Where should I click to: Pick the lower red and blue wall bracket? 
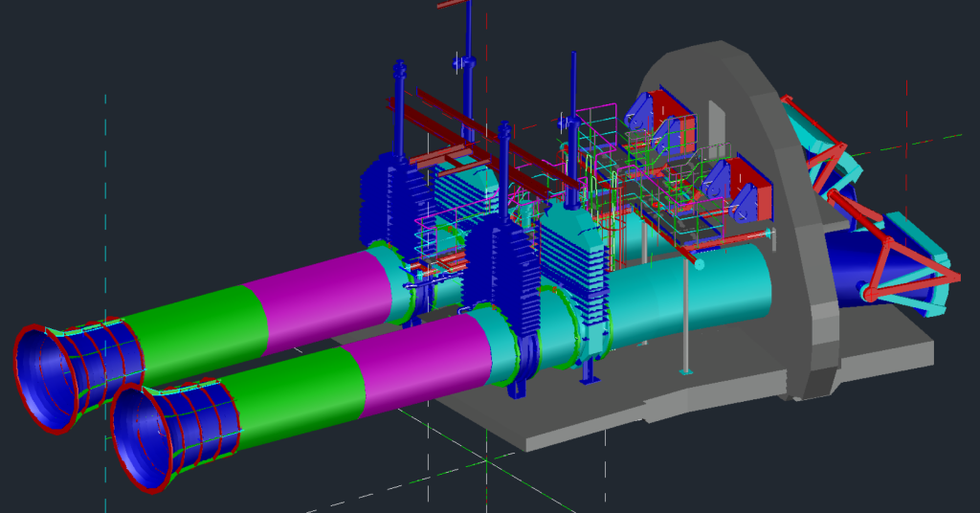tap(735, 187)
